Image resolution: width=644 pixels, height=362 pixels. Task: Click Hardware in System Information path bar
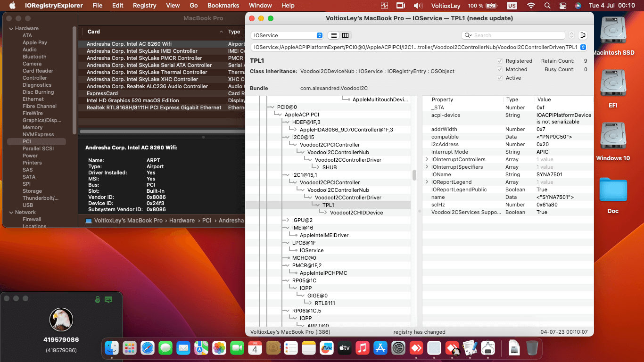point(182,221)
